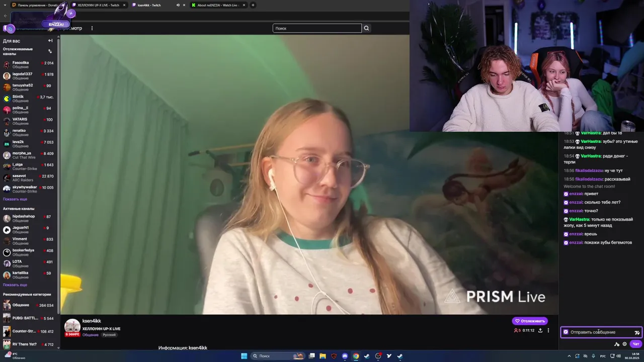Screen dimensions: 644x362
Task: Open l_olga Counter-Strike channel
Action: [28, 166]
